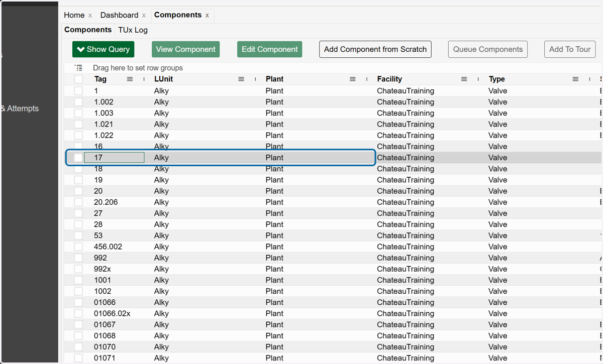Check the box for tag 20.206
The image size is (603, 364).
pyautogui.click(x=78, y=202)
